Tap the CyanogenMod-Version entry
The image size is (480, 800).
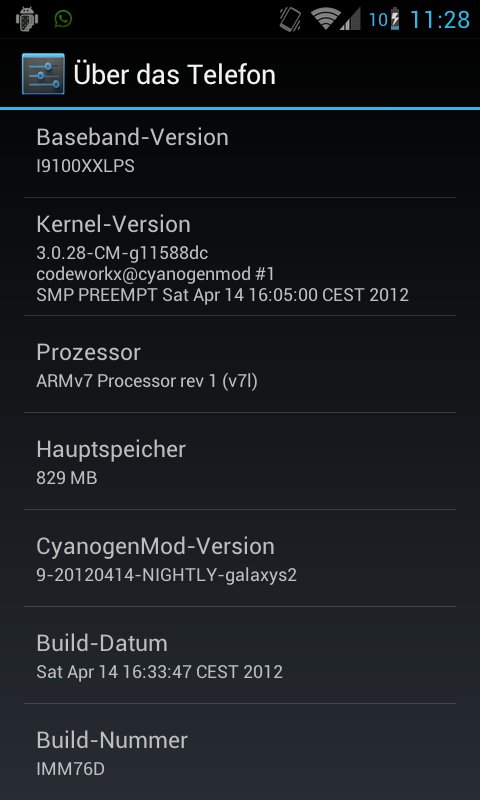(240, 558)
